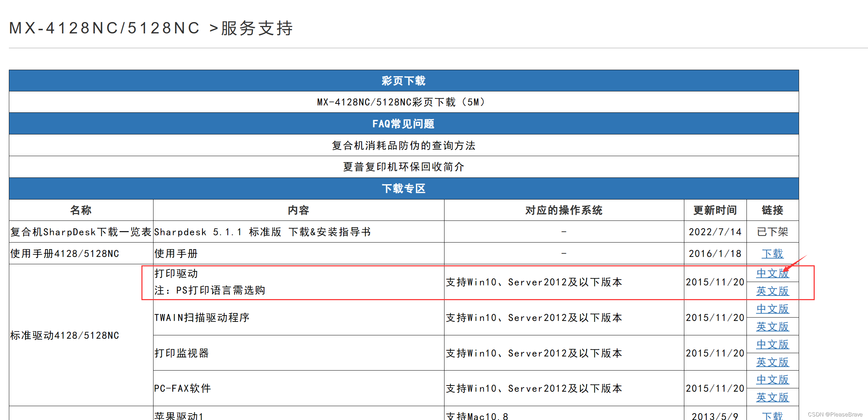868x420 pixels.
Task: Click 英文版 link for PC-FAX软件
Action: [x=772, y=397]
